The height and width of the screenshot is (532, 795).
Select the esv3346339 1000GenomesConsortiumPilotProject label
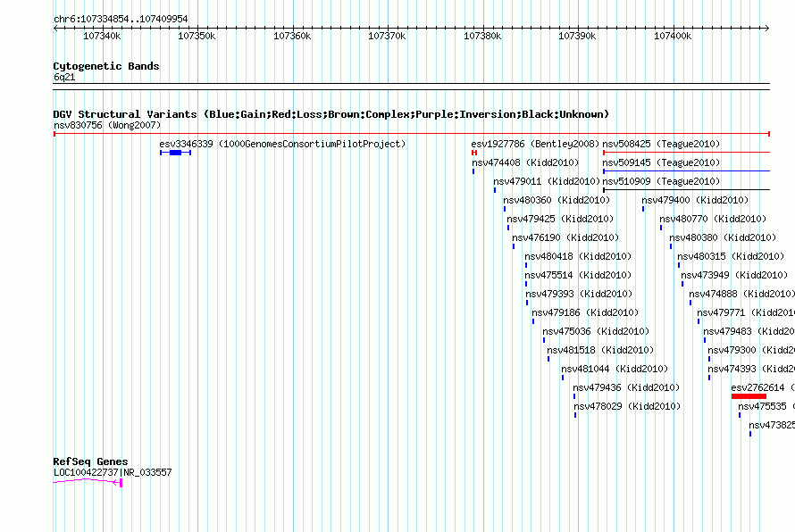click(282, 144)
